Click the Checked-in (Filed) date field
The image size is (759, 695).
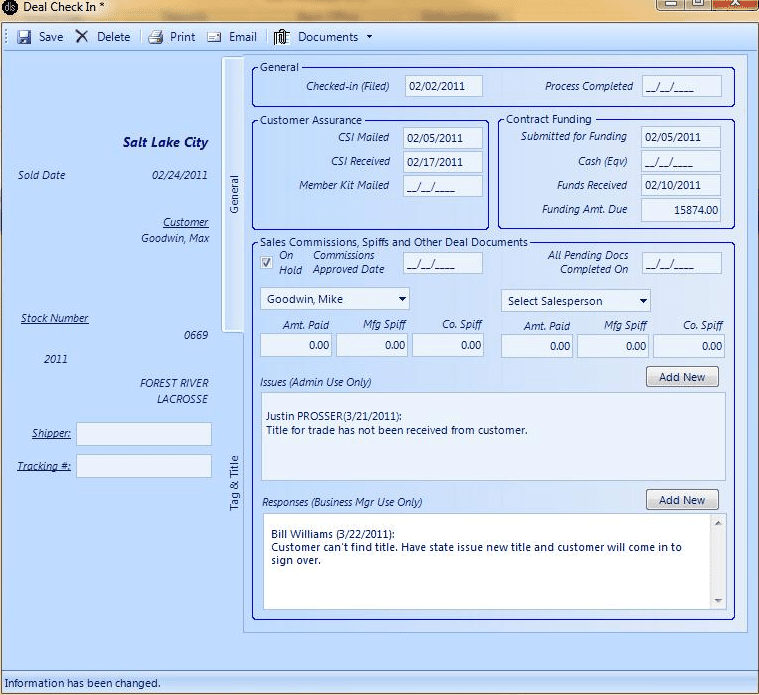click(x=443, y=86)
